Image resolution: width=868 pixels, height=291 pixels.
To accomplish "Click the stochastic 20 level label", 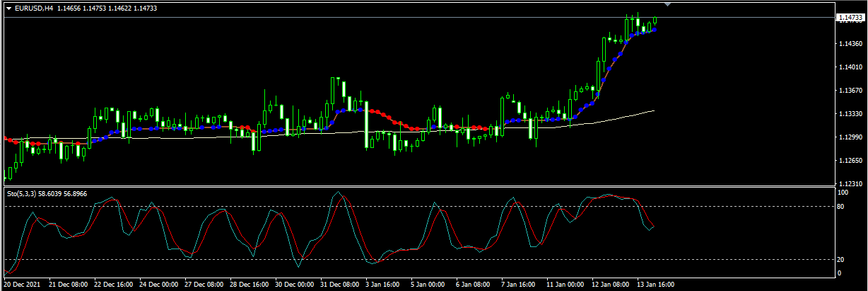I will click(x=842, y=259).
